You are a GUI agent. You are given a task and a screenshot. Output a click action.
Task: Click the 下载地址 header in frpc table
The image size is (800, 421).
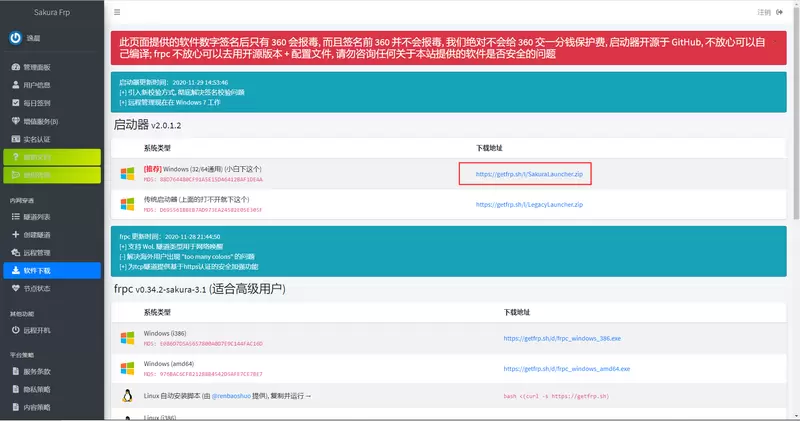(517, 312)
